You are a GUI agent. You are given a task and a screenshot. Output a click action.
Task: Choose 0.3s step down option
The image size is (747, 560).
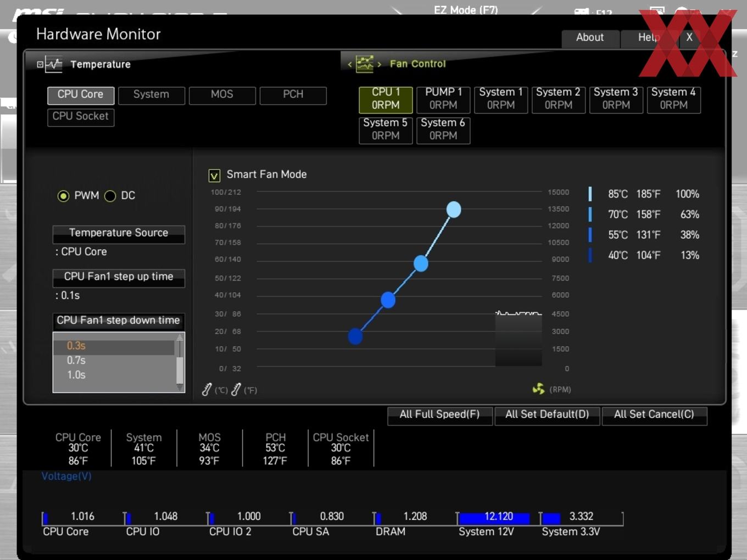(x=114, y=346)
